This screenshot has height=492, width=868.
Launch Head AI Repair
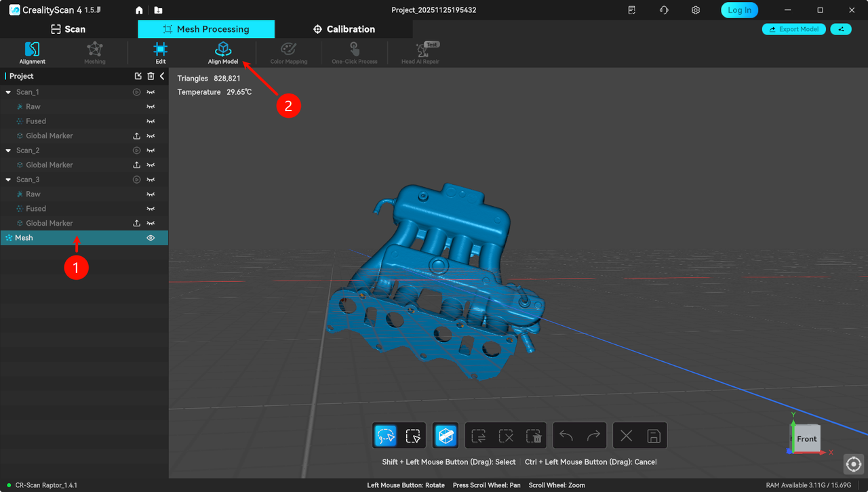pos(420,52)
